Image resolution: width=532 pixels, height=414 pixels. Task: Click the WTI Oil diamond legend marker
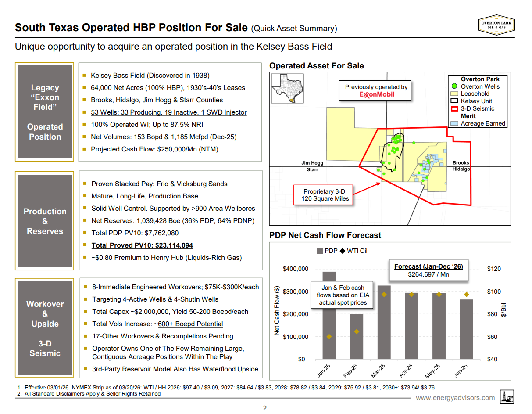pos(343,251)
